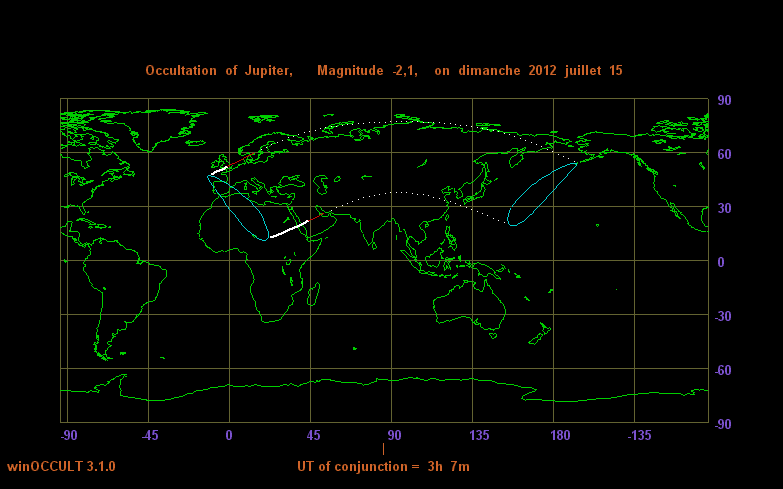Click the 'Occultation of Jupiter,' title text
783x489 pixels.
click(219, 71)
